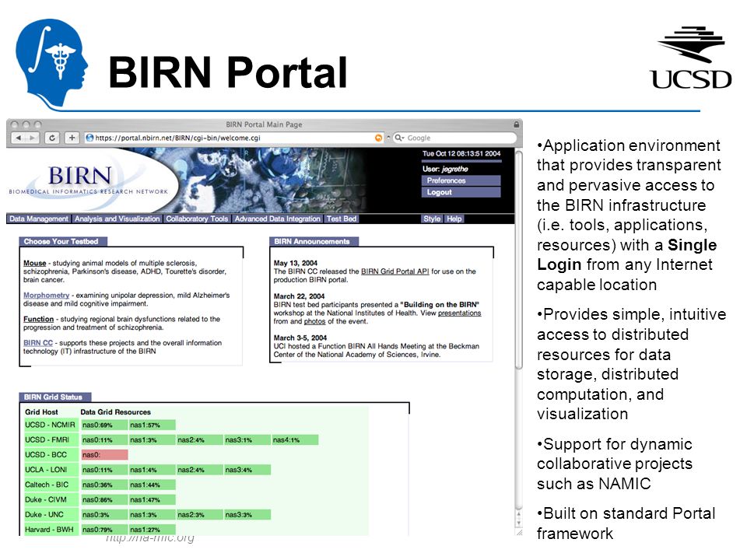Viewport: 747px width, 560px height.
Task: Click the BIRN logo banner
Action: 88,181
